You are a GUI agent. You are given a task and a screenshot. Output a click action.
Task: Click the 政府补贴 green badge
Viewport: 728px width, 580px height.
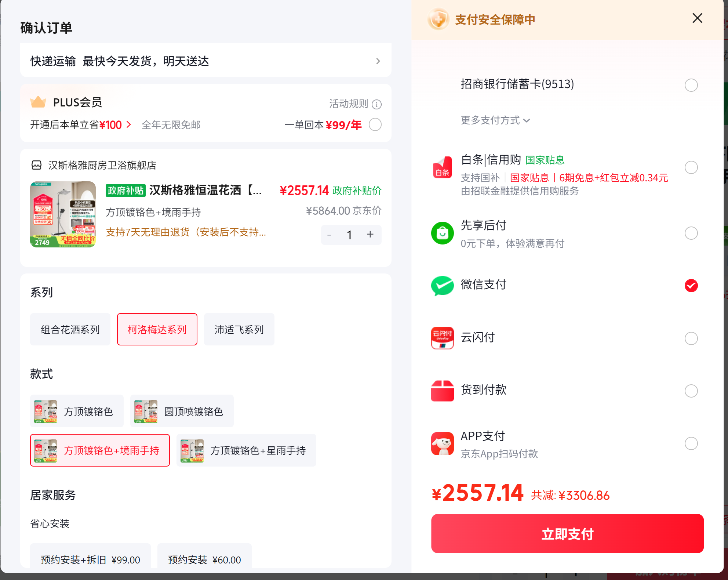tap(125, 191)
